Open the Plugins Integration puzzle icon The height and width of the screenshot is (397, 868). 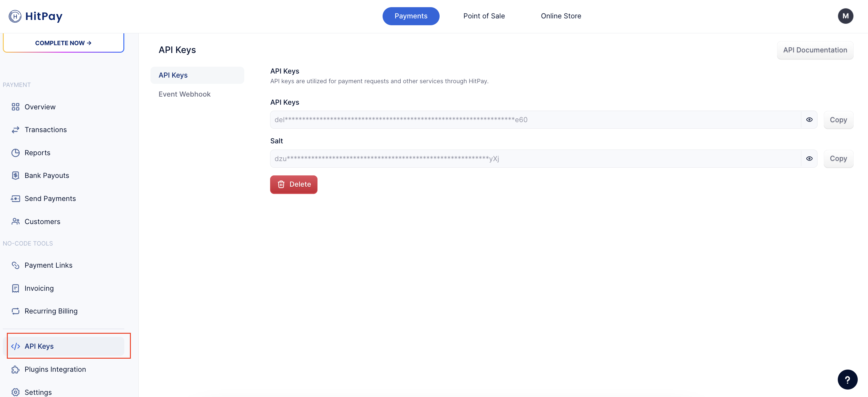pyautogui.click(x=16, y=369)
